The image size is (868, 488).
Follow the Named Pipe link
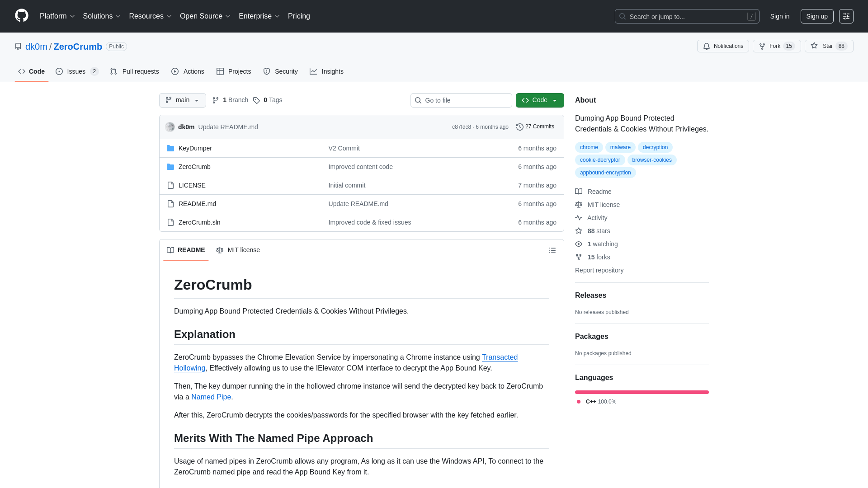[211, 397]
